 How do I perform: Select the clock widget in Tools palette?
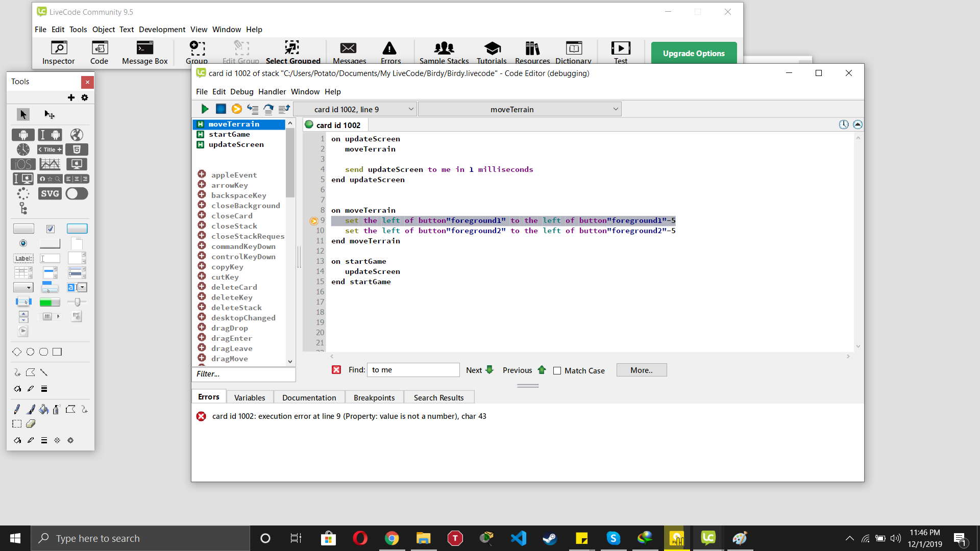pos(23,149)
